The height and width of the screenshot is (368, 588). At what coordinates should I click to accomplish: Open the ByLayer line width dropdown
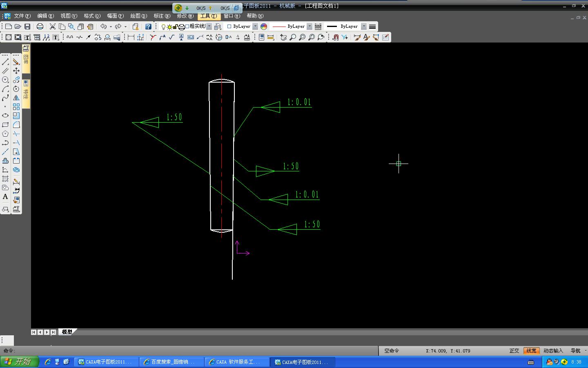[364, 27]
